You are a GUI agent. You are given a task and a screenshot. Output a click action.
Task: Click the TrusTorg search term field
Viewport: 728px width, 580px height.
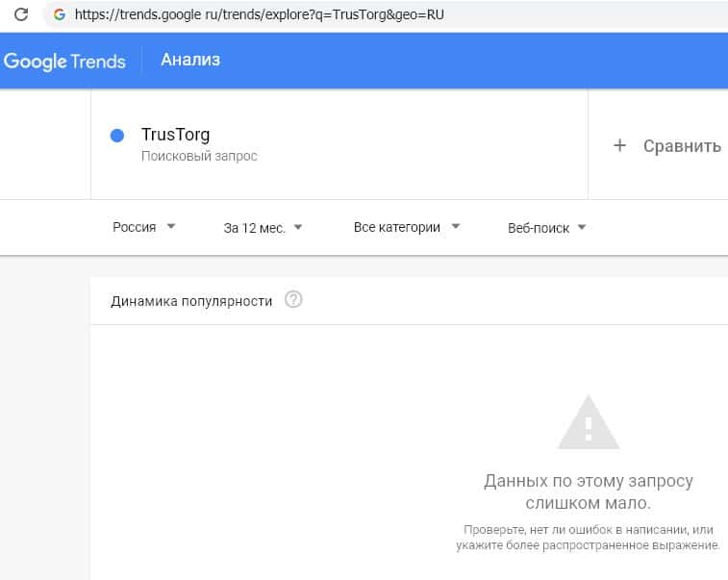pos(175,135)
